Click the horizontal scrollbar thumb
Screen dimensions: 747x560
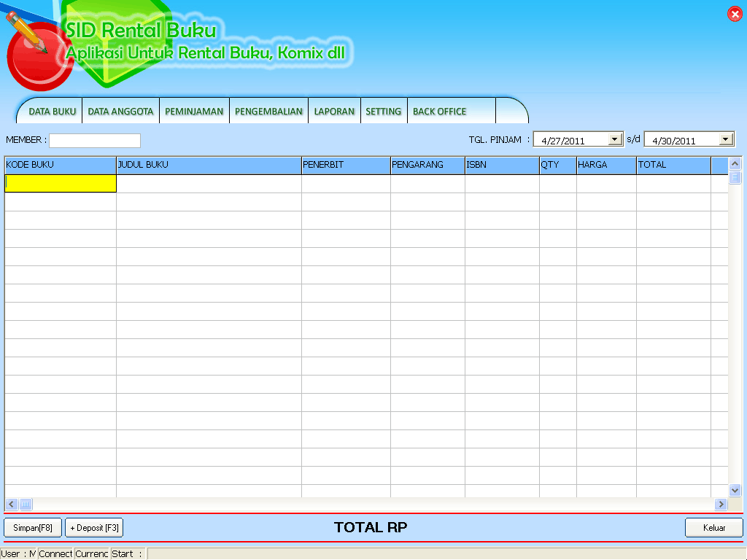point(26,504)
